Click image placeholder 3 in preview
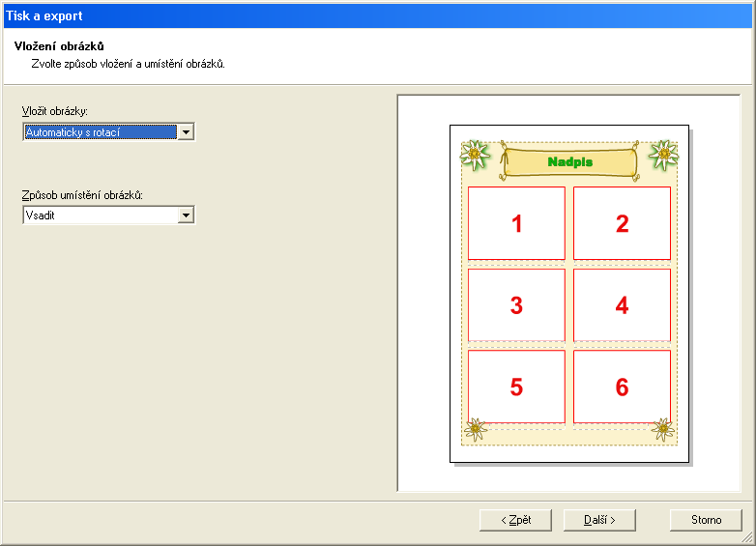The image size is (756, 546). coord(516,305)
